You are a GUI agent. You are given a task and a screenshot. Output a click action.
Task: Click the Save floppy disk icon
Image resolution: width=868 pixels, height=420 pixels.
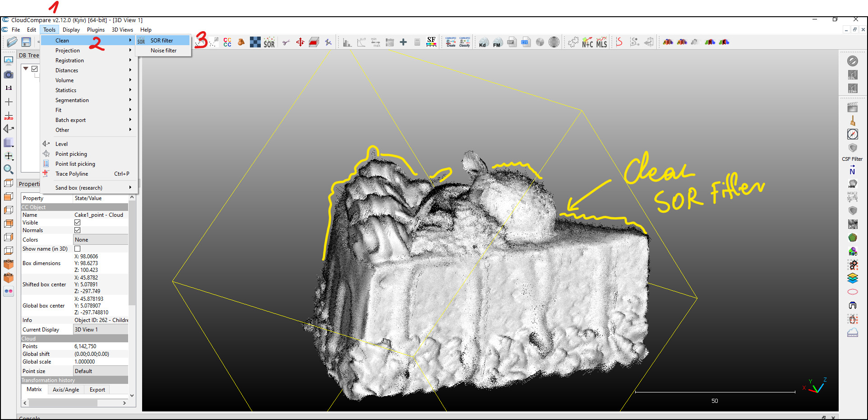click(x=26, y=42)
